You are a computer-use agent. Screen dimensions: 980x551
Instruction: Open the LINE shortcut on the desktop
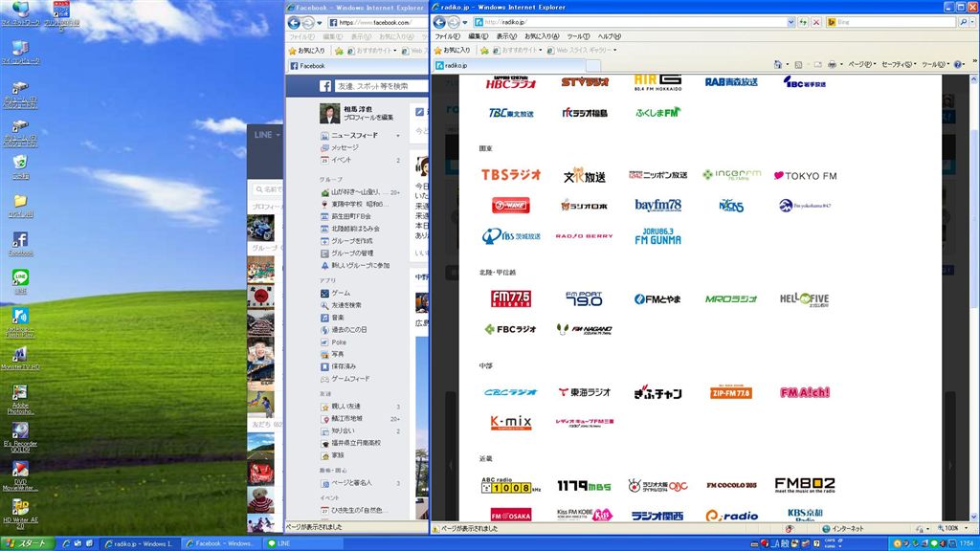point(20,281)
